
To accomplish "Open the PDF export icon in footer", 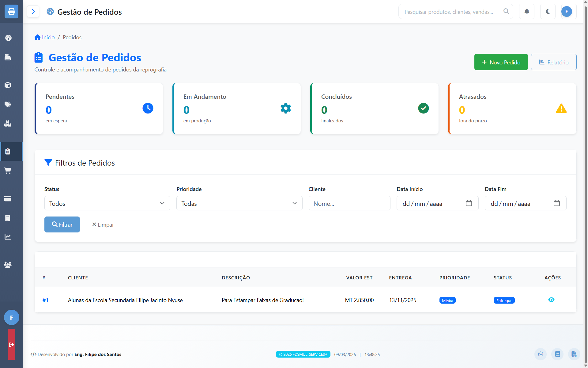I will click(x=574, y=354).
